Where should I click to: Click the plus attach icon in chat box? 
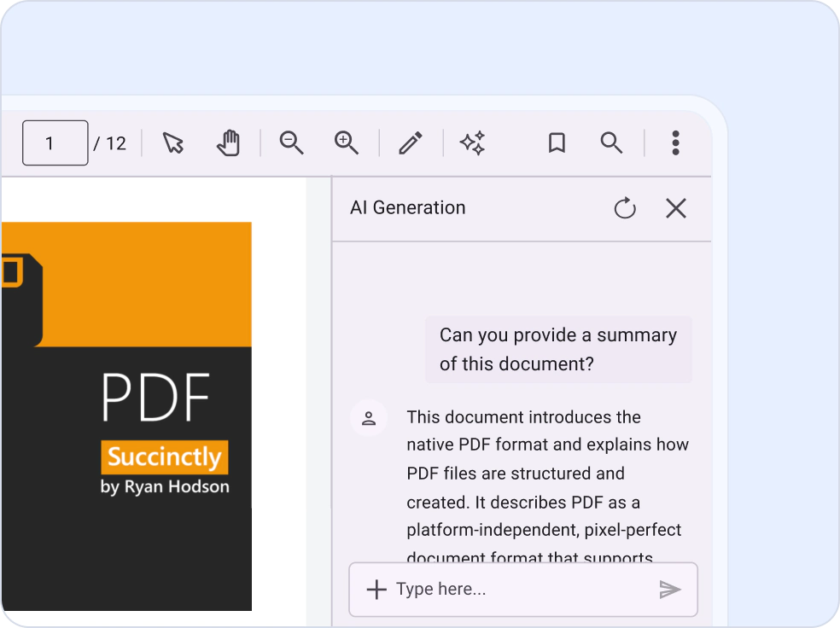[x=376, y=590]
